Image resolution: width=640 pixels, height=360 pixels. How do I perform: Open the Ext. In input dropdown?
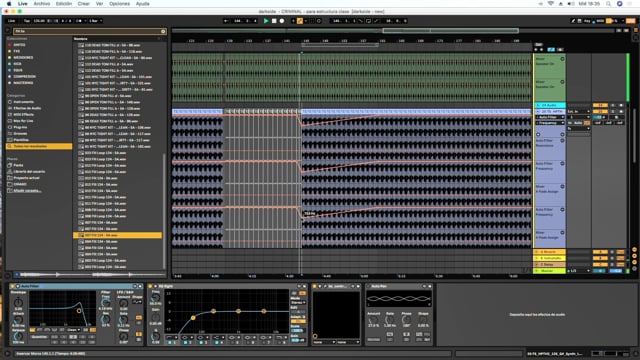(579, 111)
